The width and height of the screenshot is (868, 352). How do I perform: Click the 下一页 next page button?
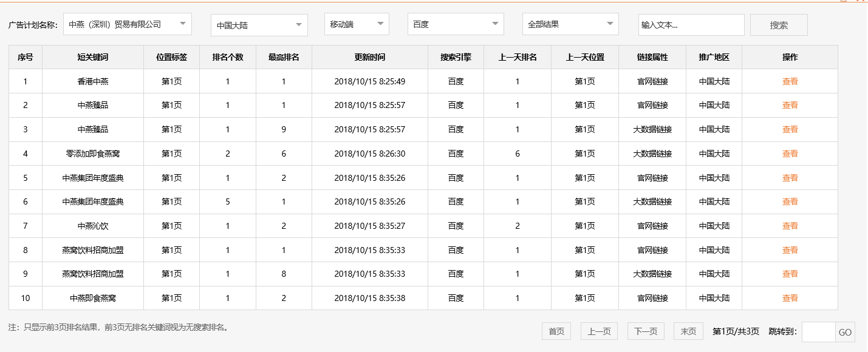click(x=644, y=331)
